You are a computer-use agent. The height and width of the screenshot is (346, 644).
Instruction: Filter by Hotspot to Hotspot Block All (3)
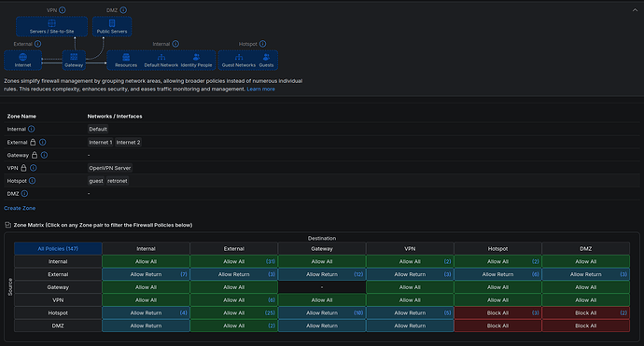tap(497, 312)
